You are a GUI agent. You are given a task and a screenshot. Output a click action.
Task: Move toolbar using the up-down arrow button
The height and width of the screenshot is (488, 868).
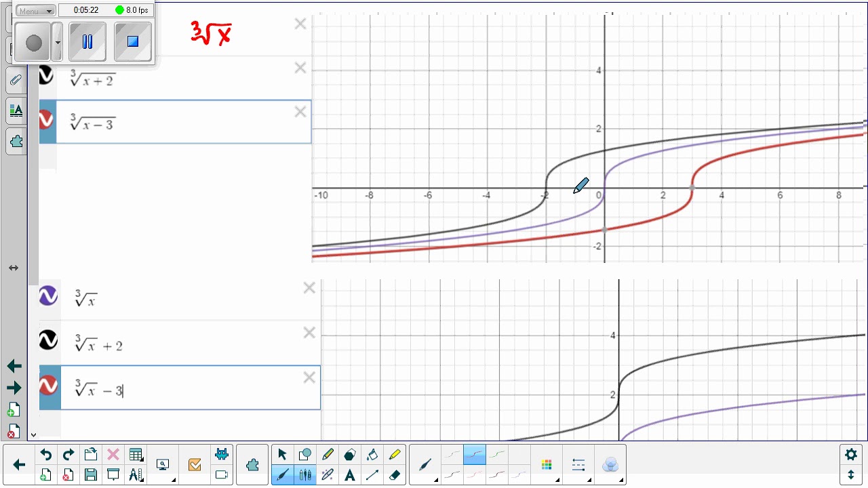click(x=851, y=474)
